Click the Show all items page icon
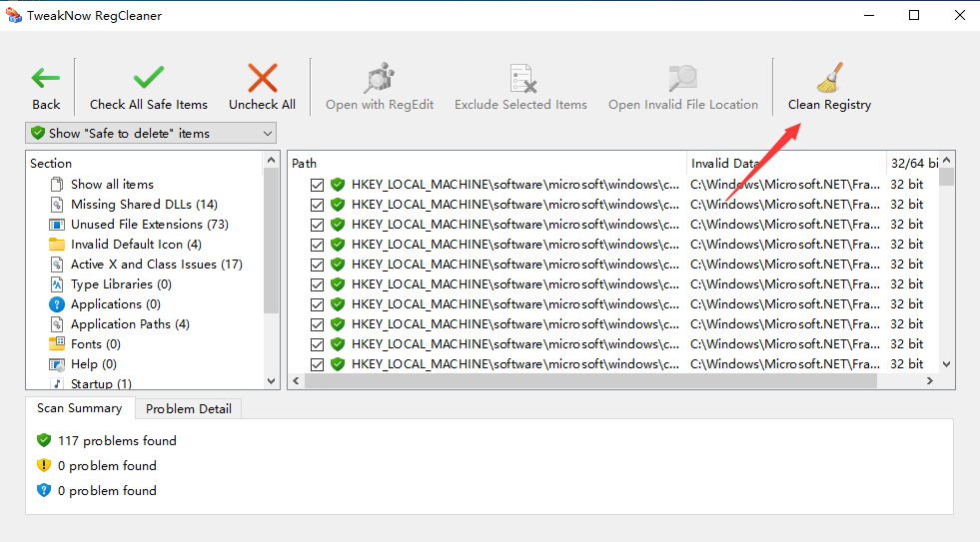Screen dimensions: 980x542 [x=57, y=185]
